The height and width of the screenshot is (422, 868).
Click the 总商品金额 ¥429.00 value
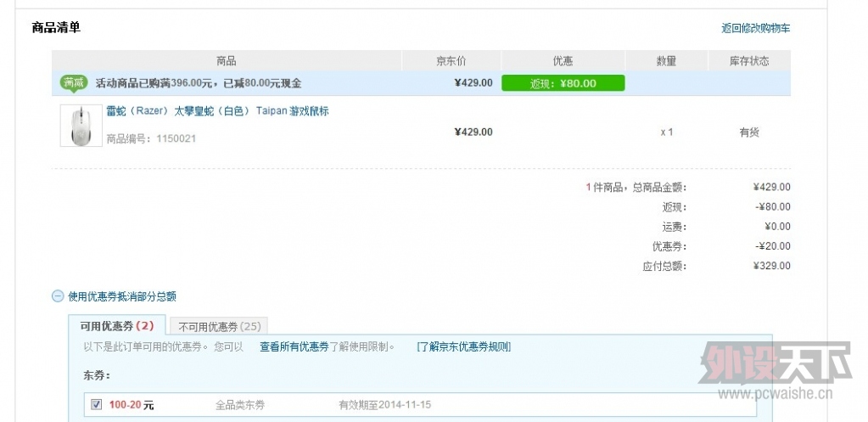click(x=771, y=187)
